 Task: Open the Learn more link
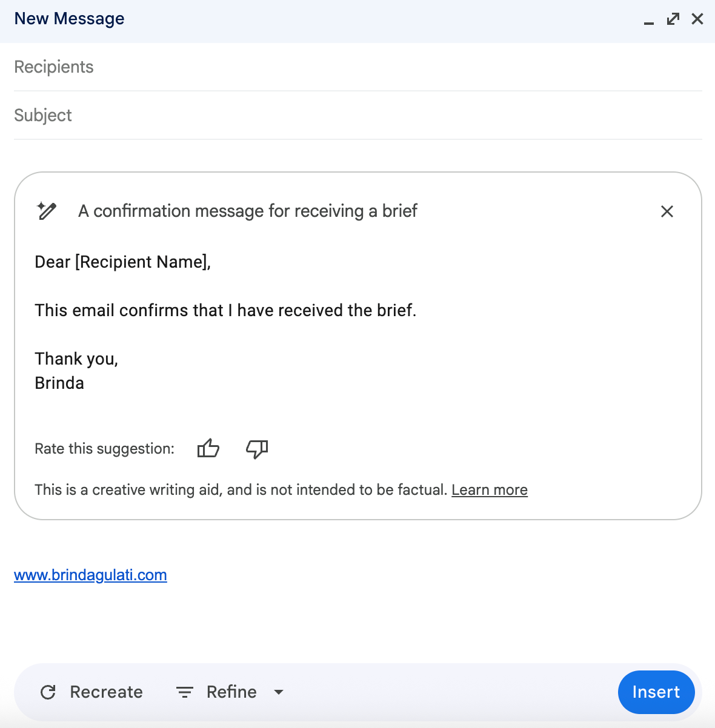click(489, 490)
